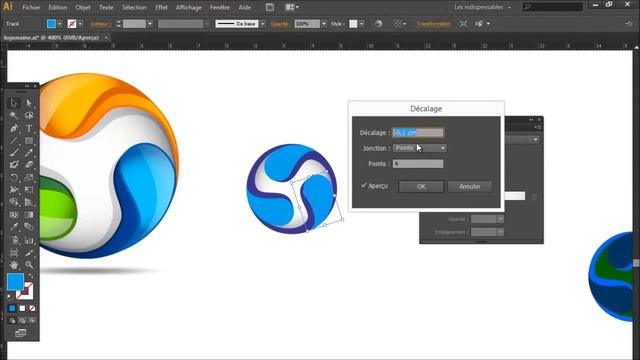Select the Type tool

pyautogui.click(x=29, y=128)
